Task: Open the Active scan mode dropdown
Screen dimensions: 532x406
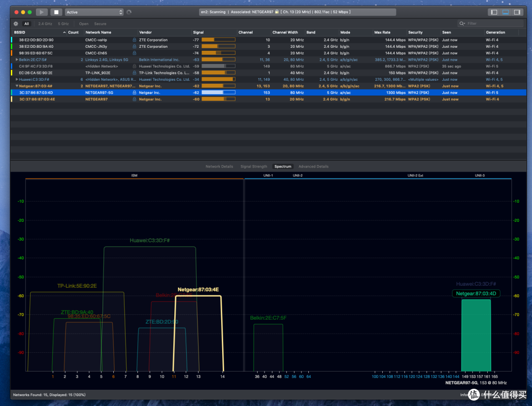Action: (94, 12)
